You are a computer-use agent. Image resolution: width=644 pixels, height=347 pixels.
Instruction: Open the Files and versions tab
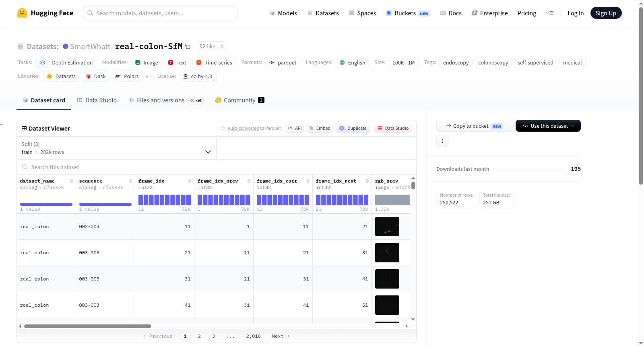pos(166,100)
